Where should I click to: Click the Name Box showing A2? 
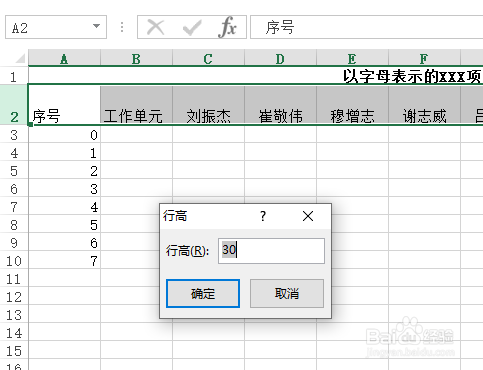(x=56, y=27)
